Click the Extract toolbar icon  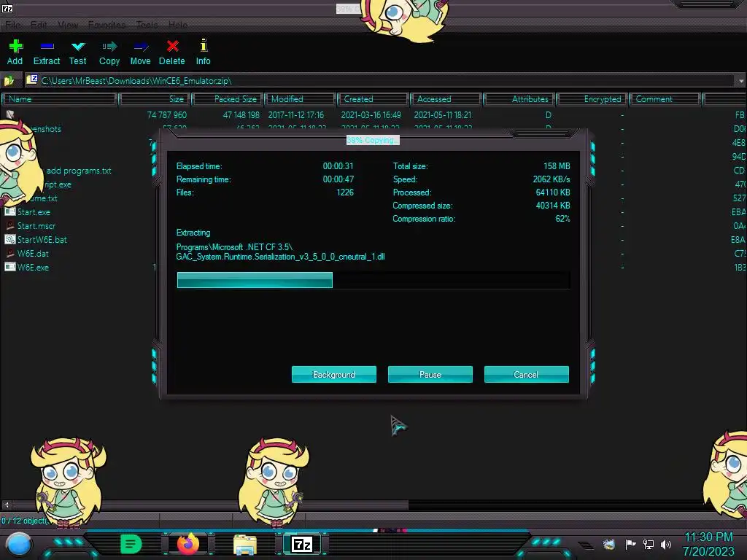(x=47, y=52)
